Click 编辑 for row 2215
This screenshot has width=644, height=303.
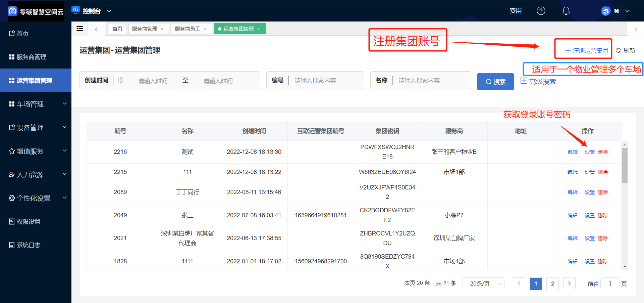pyautogui.click(x=572, y=172)
